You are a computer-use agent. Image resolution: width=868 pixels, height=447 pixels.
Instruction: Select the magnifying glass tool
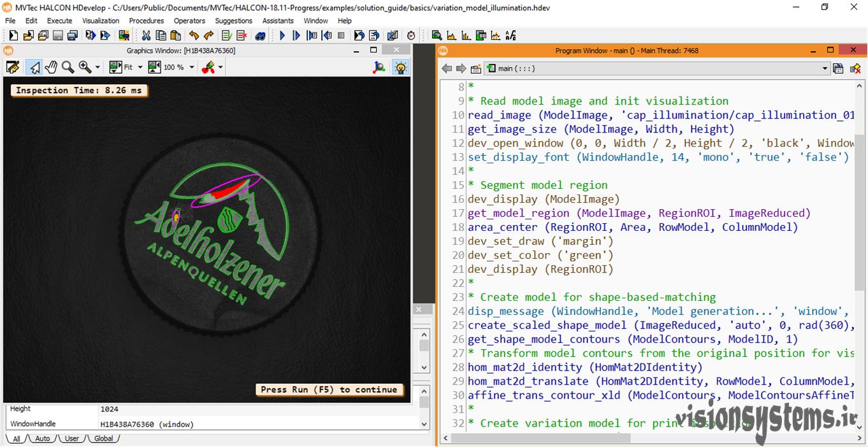click(68, 67)
